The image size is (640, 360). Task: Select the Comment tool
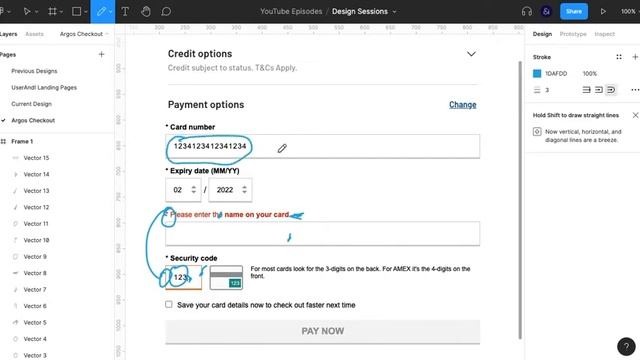click(x=166, y=11)
